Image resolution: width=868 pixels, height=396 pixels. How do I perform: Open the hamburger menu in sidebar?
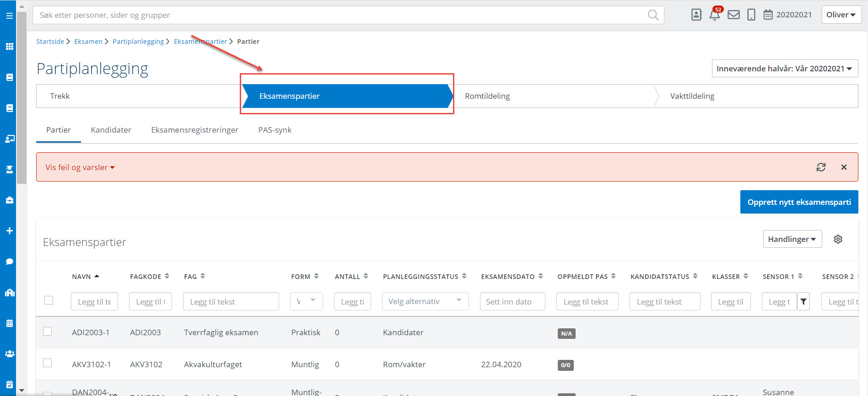point(9,16)
